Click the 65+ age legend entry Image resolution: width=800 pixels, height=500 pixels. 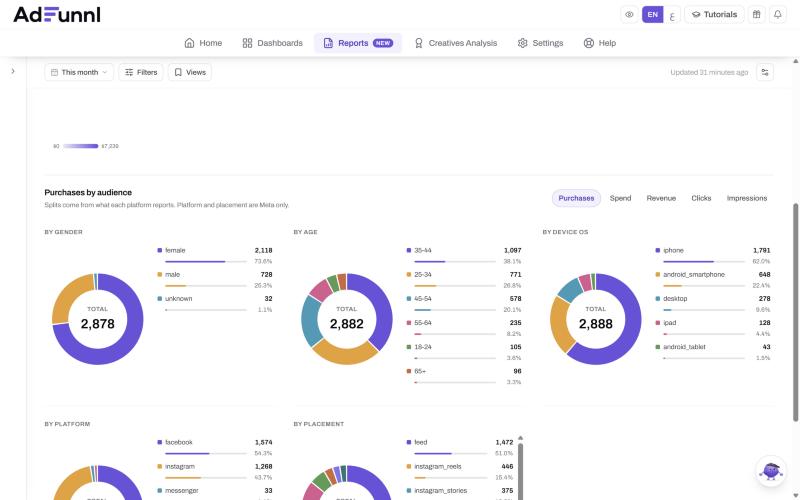464,376
